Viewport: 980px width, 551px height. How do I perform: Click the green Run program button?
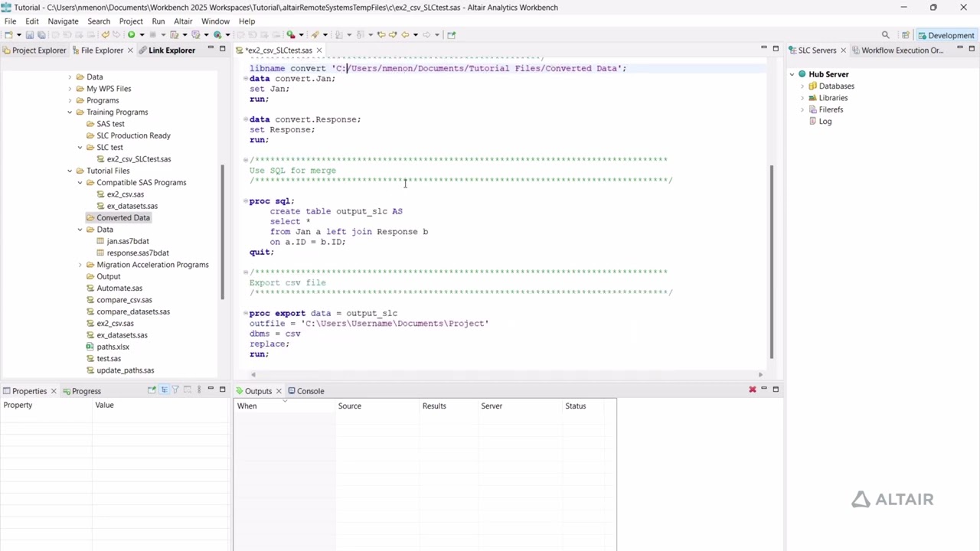click(x=131, y=34)
